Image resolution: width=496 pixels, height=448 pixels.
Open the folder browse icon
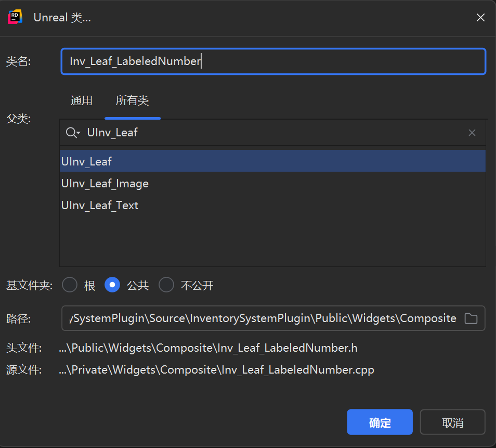(471, 318)
